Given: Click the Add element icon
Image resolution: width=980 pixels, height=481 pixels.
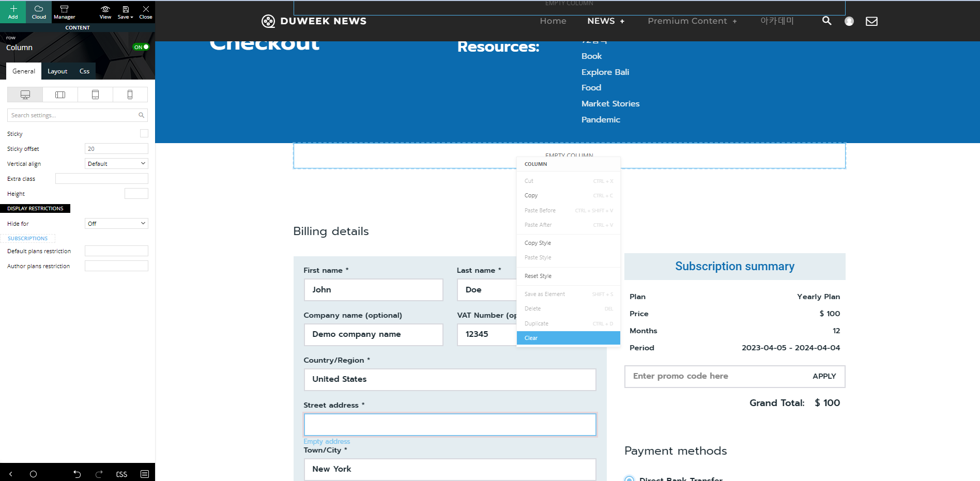Looking at the screenshot, I should [13, 12].
